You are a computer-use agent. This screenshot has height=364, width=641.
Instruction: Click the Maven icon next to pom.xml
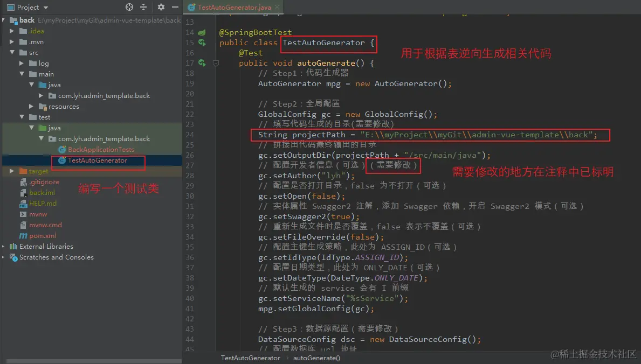pos(23,236)
